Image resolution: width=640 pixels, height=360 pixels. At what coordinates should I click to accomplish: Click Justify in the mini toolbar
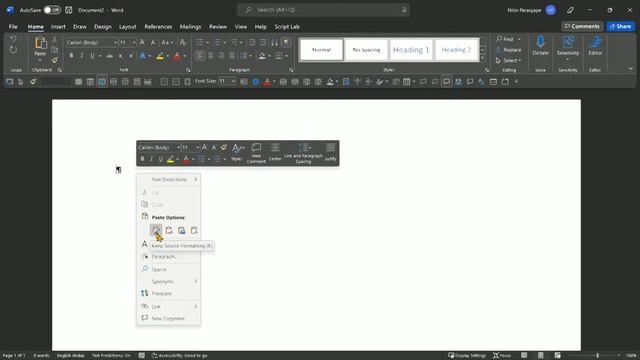[331, 152]
